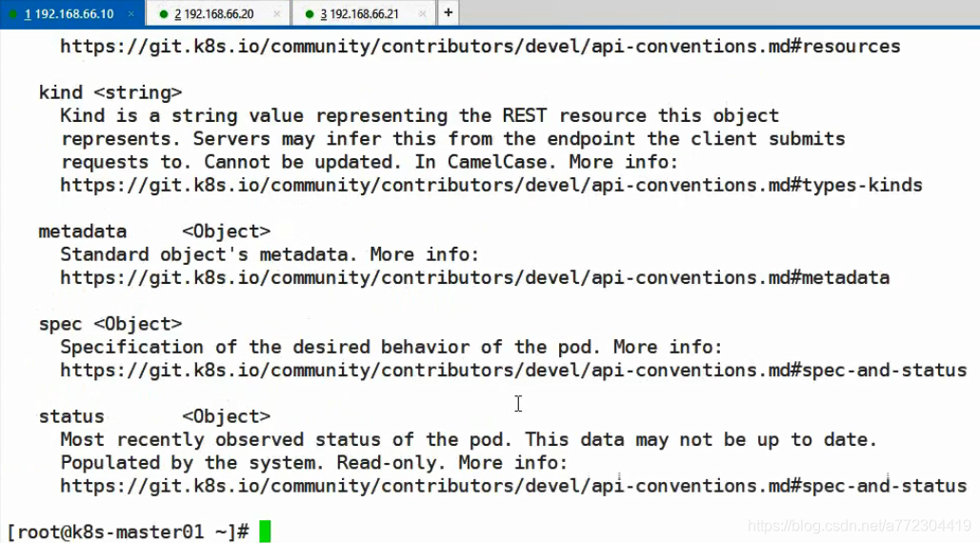
Task: Click spec's api-conventions.md#spec-and-status URL
Action: click(x=513, y=370)
